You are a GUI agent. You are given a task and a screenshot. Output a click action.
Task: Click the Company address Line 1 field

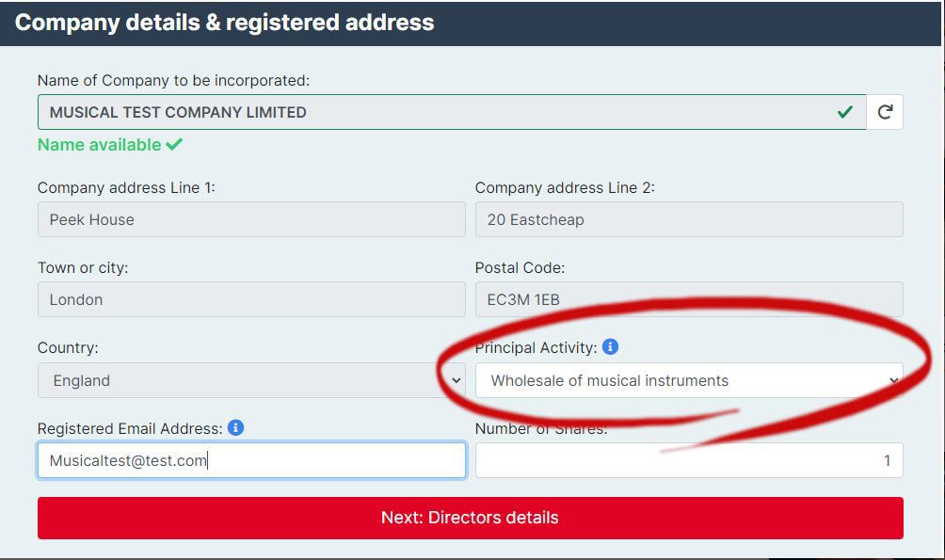point(249,219)
